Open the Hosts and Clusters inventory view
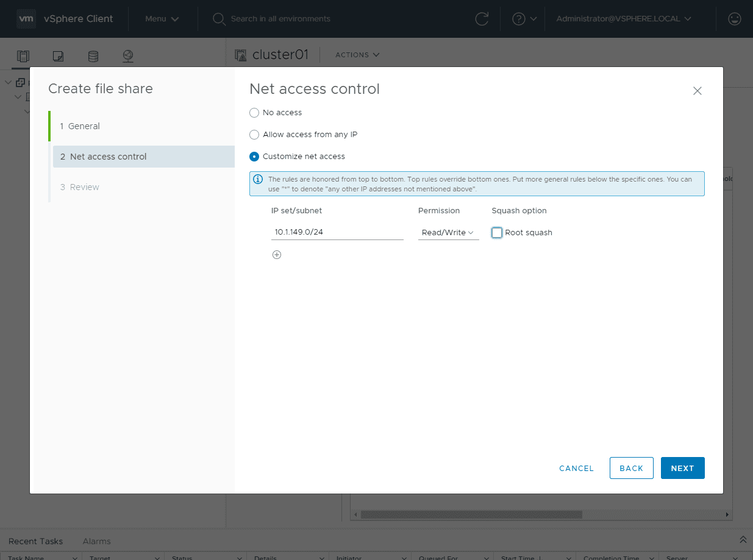 (x=23, y=56)
